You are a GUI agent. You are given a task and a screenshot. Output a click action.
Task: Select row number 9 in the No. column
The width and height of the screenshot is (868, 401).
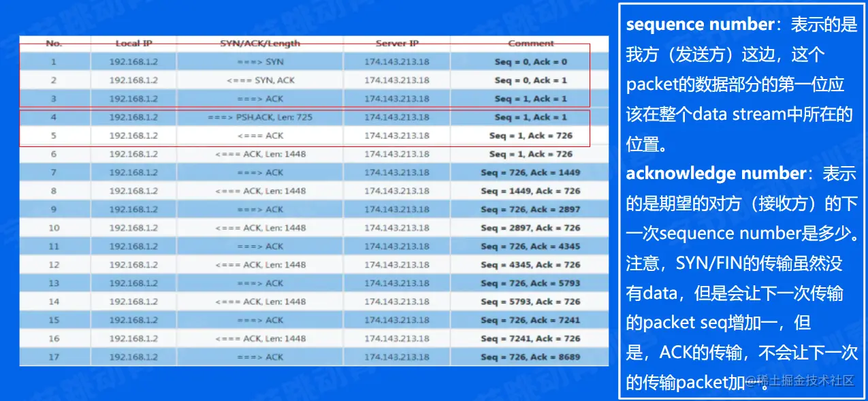[54, 209]
